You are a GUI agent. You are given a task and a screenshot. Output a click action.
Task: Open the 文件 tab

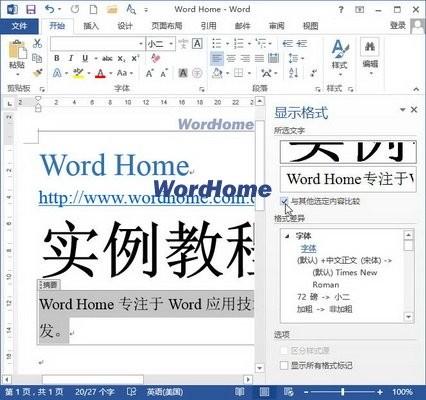[x=19, y=26]
